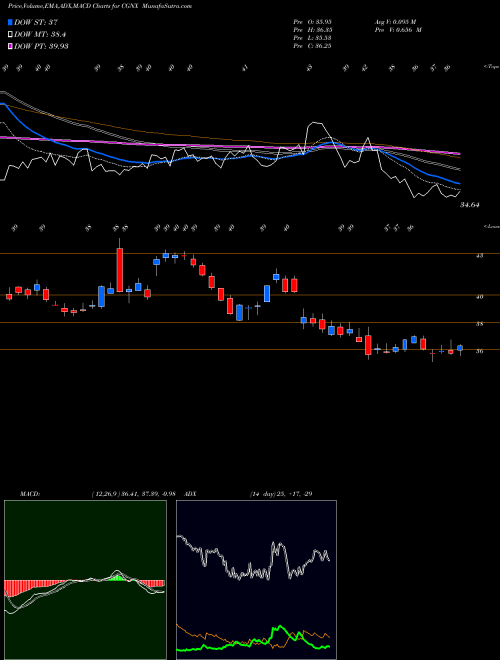Click the 40 price axis label
500x660 pixels.
pyautogui.click(x=479, y=297)
